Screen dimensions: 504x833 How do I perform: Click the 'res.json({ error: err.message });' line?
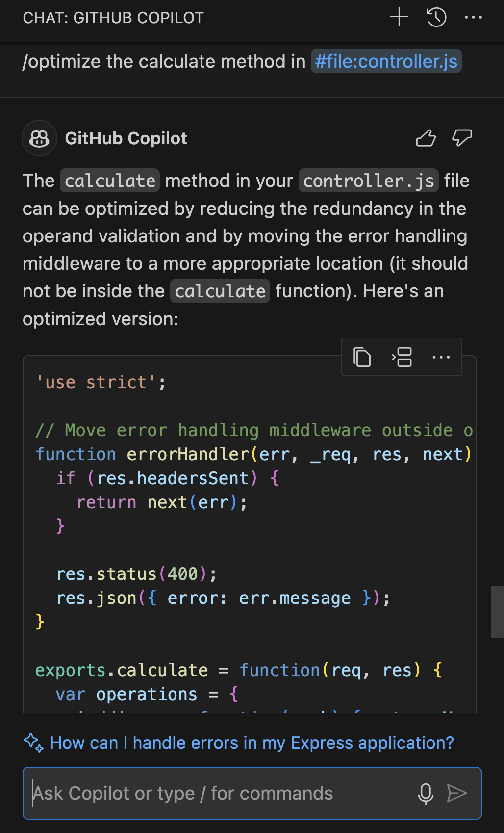pyautogui.click(x=223, y=598)
